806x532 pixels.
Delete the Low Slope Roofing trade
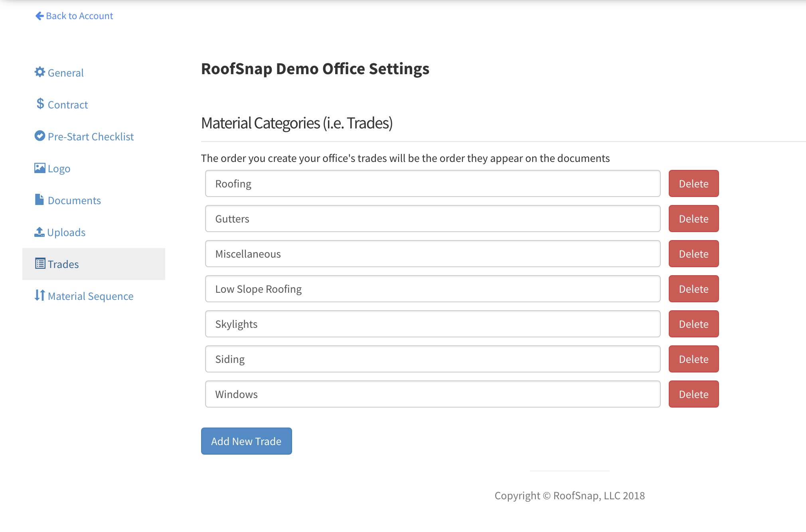point(694,289)
